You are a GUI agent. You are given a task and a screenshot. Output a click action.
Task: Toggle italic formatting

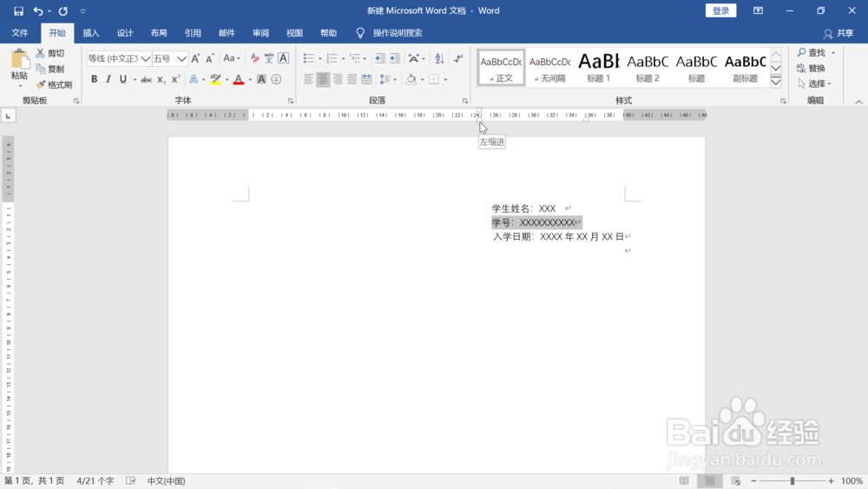tap(108, 79)
